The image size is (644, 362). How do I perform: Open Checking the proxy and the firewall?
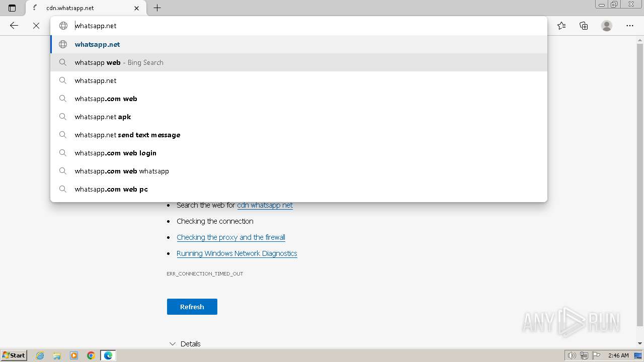click(231, 237)
